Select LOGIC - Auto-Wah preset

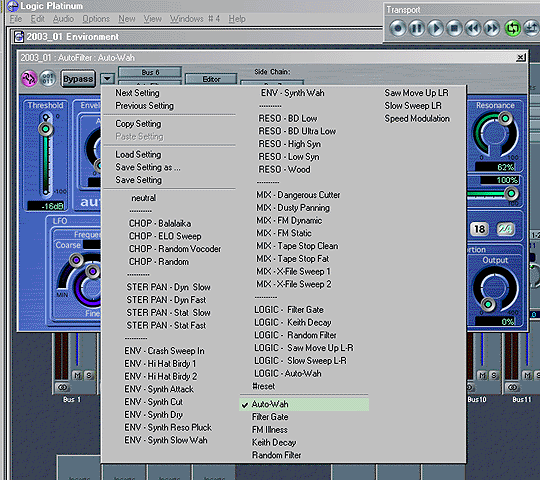[288, 374]
